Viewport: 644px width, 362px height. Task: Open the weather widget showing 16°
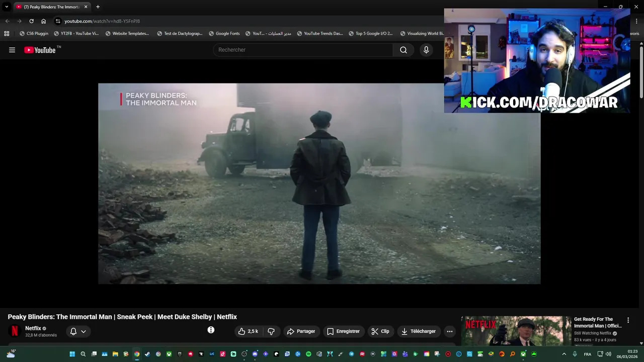coord(11,354)
